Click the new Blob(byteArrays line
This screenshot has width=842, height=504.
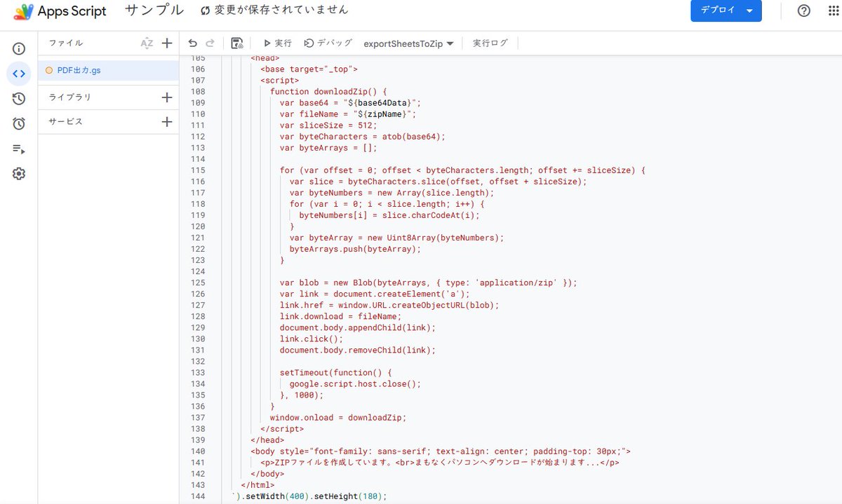pos(428,282)
